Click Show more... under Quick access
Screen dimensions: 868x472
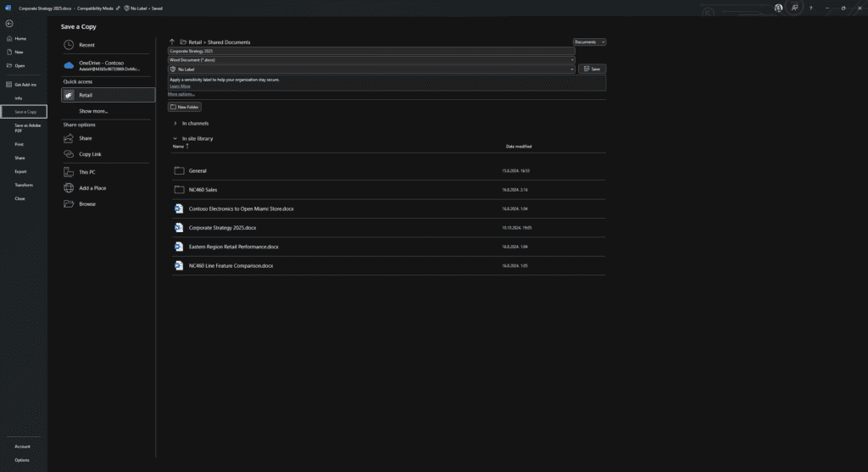click(x=93, y=111)
